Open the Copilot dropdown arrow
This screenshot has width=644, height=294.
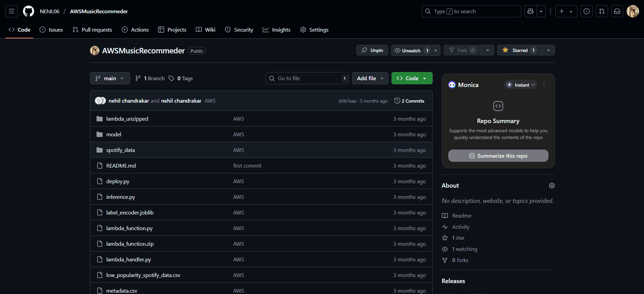point(541,11)
